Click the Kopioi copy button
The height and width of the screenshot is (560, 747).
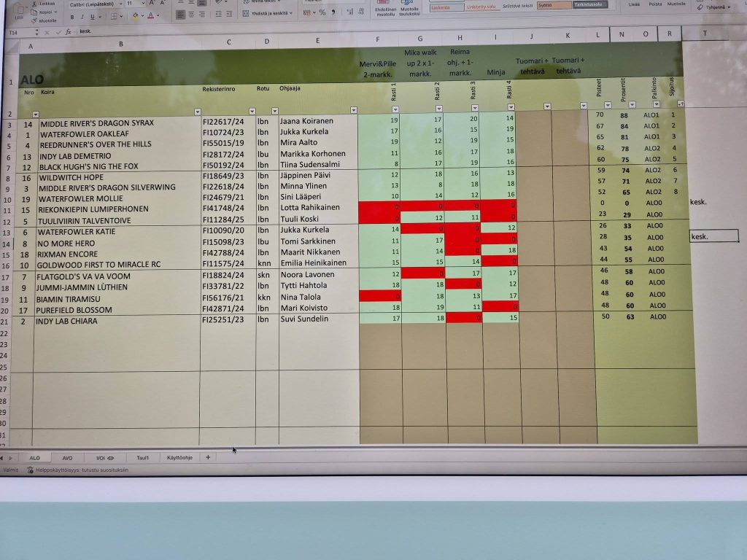(45, 12)
